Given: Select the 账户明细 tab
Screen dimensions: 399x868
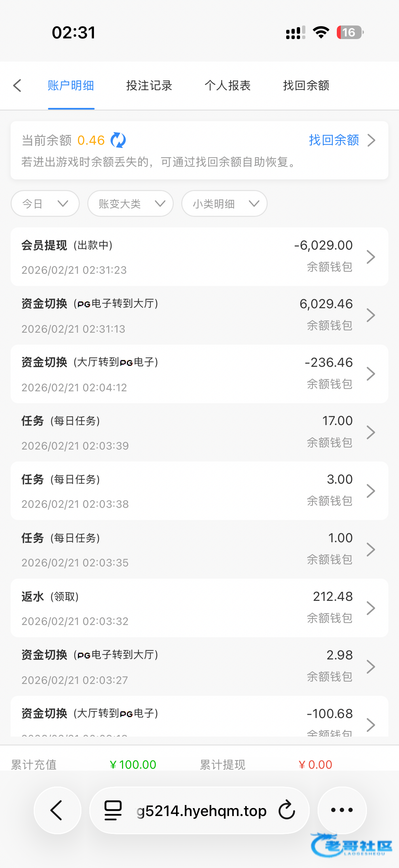Looking at the screenshot, I should click(71, 86).
